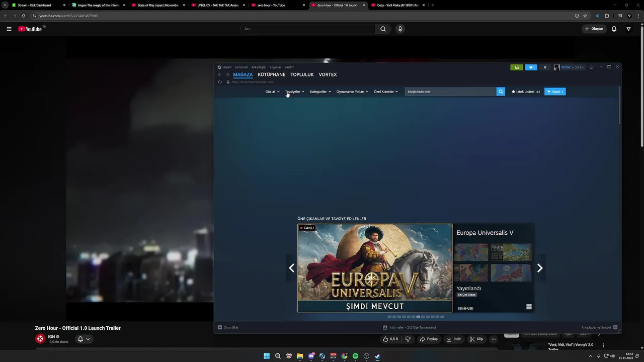Click Oyun Ekle in Steam footer

[x=228, y=327]
